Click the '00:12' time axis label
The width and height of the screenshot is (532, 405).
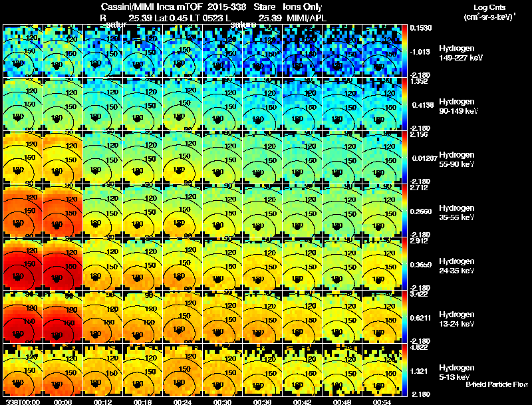coord(102,402)
